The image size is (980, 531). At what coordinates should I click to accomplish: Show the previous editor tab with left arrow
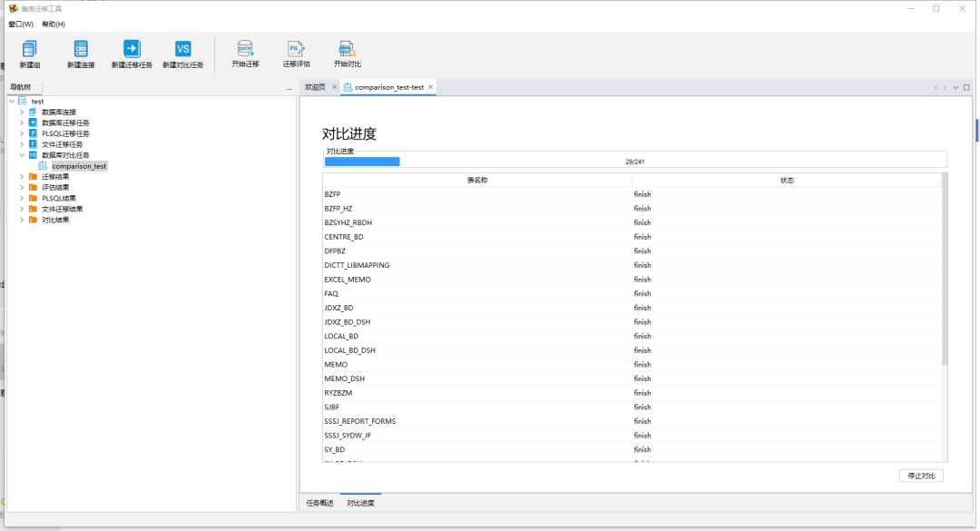[936, 87]
